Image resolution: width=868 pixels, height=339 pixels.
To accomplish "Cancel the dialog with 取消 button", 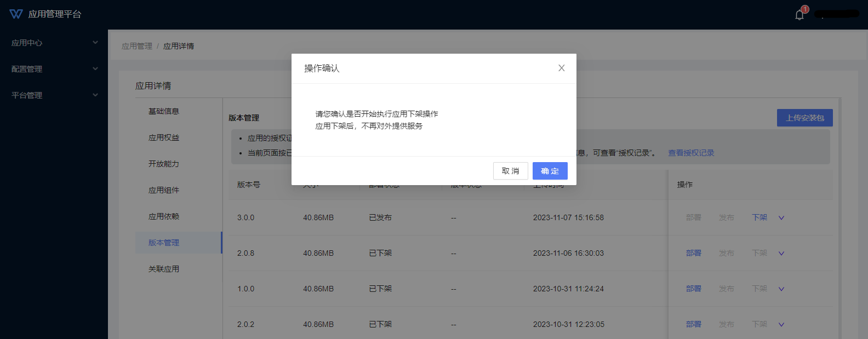I will tap(510, 171).
